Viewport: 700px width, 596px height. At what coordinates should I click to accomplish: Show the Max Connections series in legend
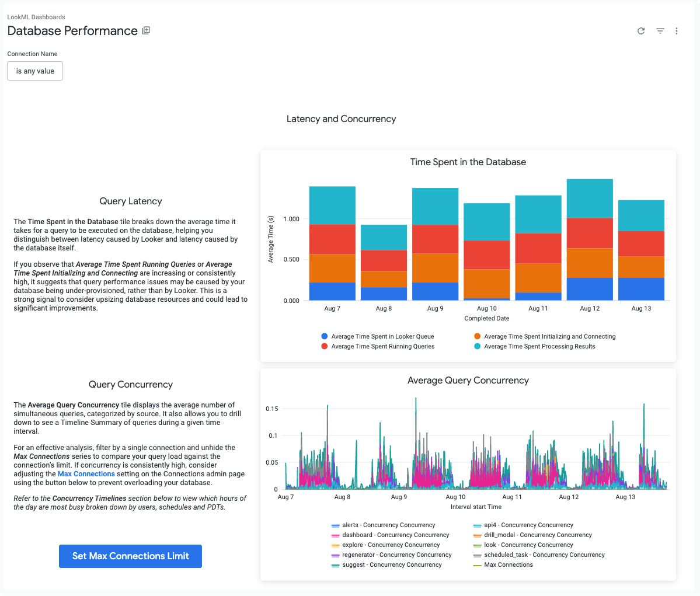pyautogui.click(x=508, y=564)
